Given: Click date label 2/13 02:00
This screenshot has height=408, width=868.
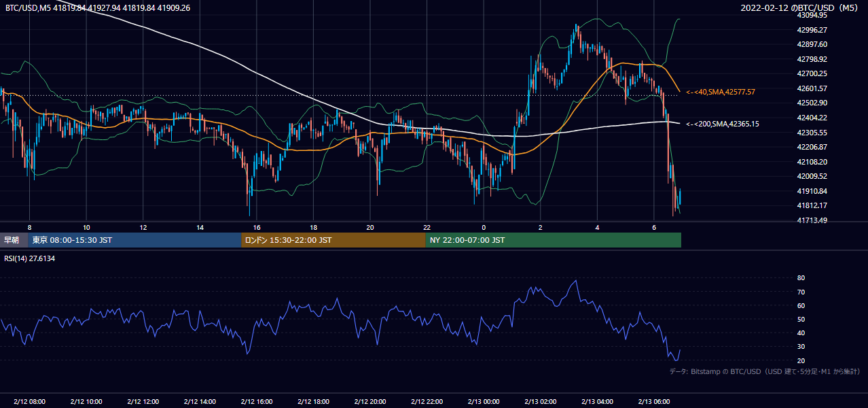Looking at the screenshot, I should click(x=541, y=402).
